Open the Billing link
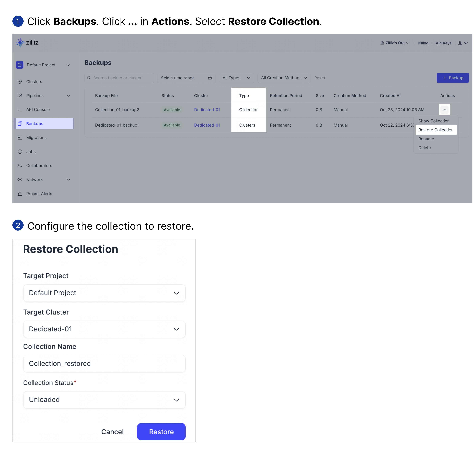Image resolution: width=476 pixels, height=457 pixels. [x=423, y=43]
